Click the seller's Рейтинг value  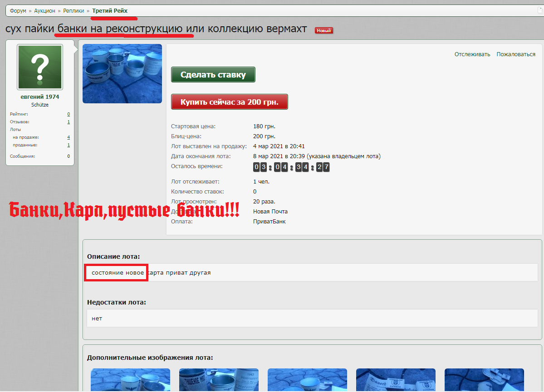point(69,114)
